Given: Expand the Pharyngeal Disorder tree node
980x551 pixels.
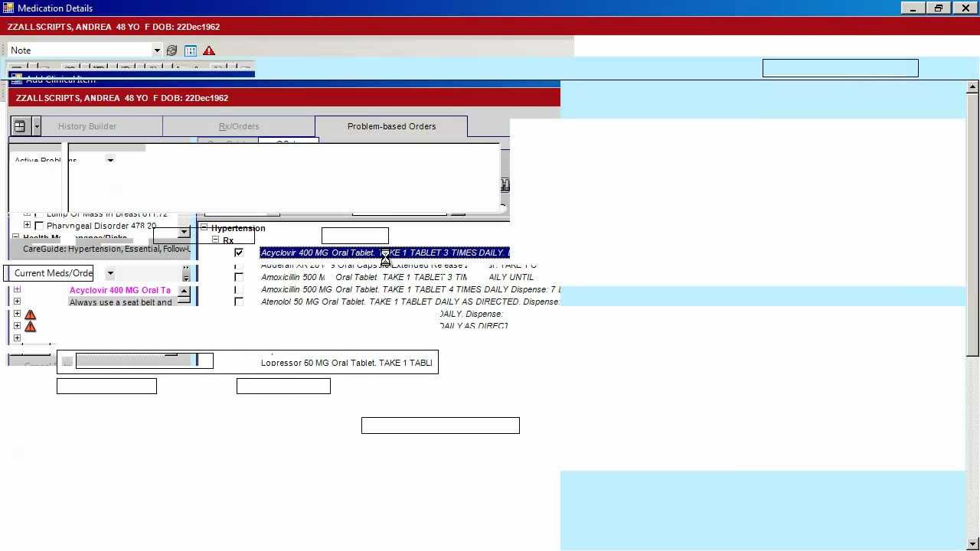Looking at the screenshot, I should pos(27,225).
